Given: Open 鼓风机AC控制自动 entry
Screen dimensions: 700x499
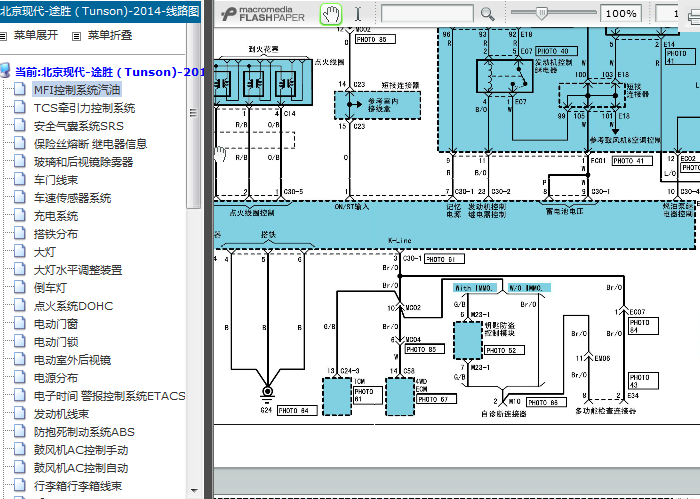Looking at the screenshot, I should pyautogui.click(x=81, y=468).
